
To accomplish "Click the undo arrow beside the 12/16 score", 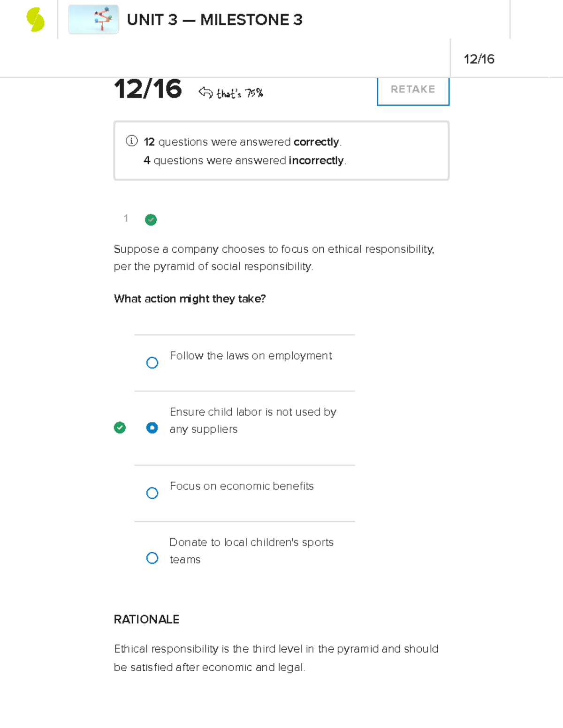I will click(x=205, y=91).
